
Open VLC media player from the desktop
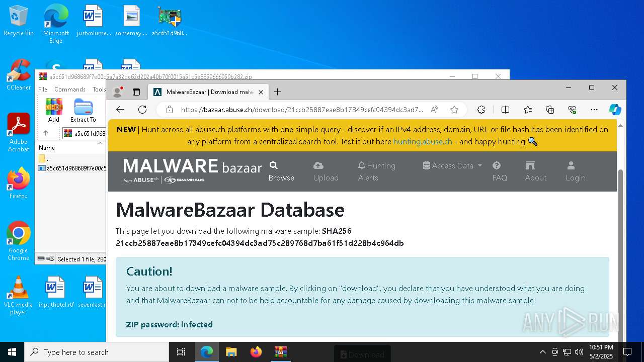point(19,296)
